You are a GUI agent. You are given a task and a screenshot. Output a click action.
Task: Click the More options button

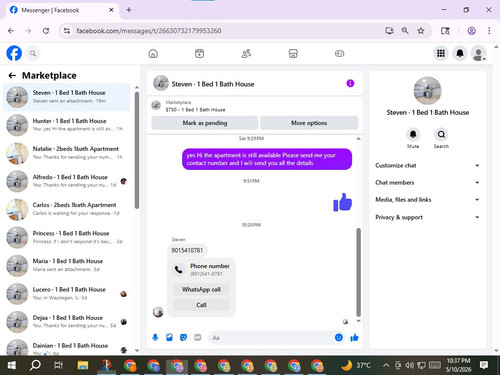click(x=309, y=123)
